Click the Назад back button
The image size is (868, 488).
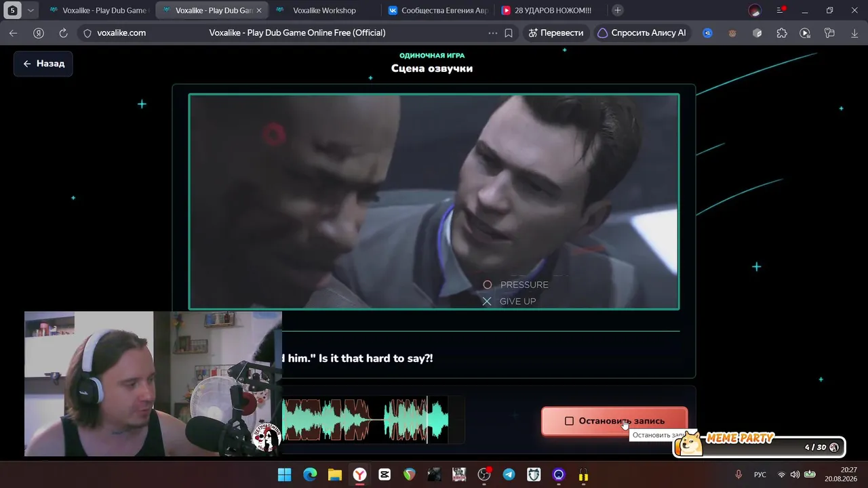[43, 64]
